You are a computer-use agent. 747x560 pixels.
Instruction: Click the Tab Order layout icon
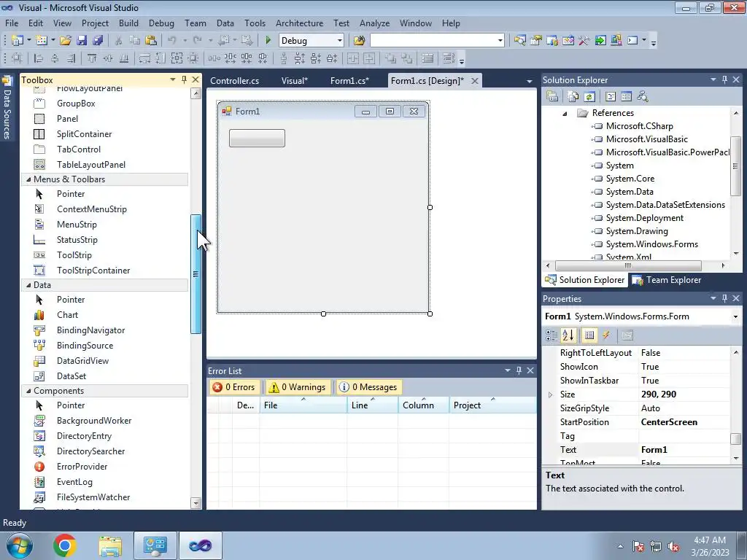coord(448,58)
